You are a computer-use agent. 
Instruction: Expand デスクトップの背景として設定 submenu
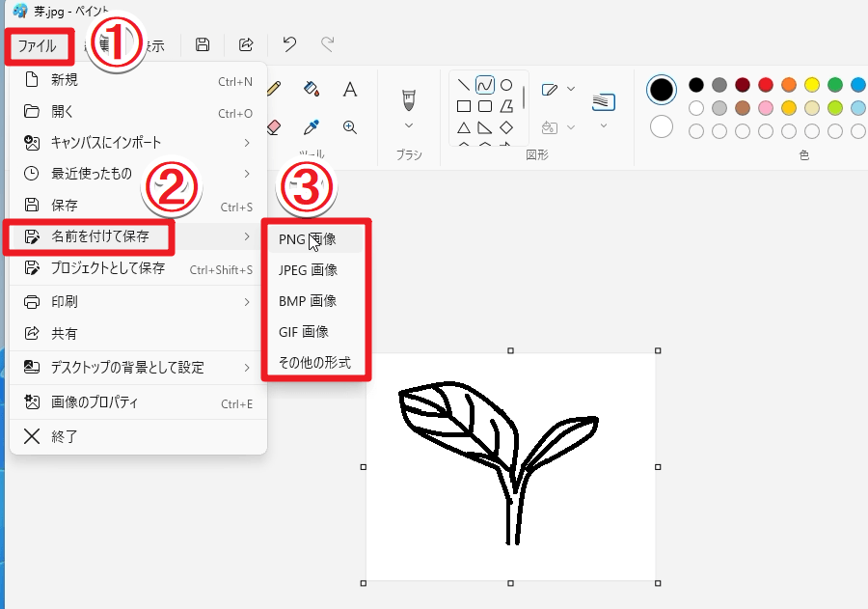coord(138,368)
